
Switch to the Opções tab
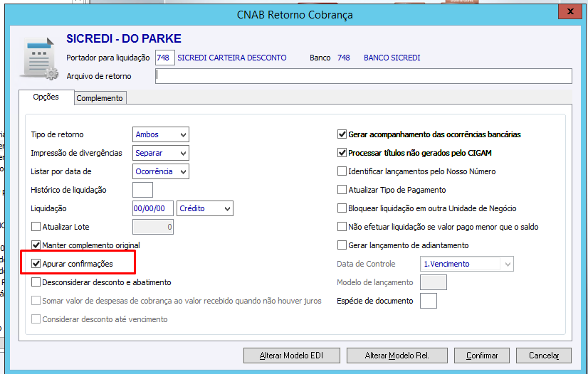coord(46,97)
